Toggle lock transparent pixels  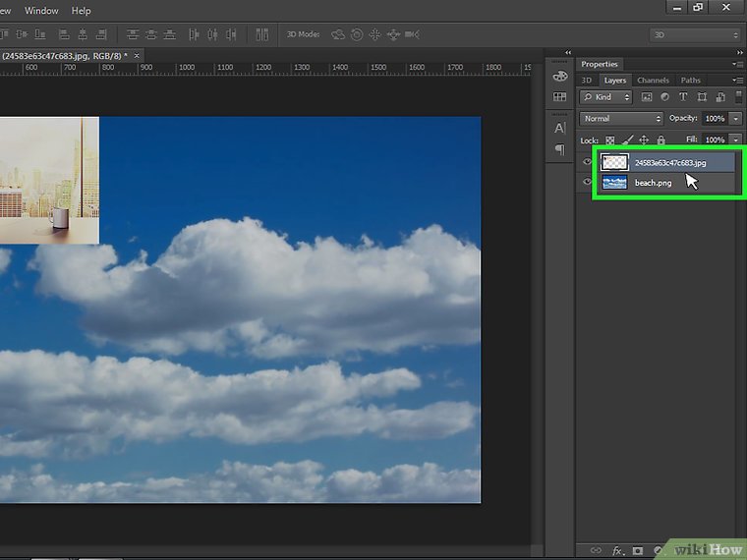(x=610, y=140)
